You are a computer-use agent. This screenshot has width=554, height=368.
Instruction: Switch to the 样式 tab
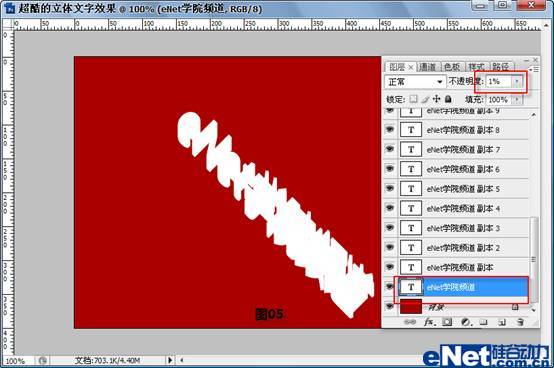pos(476,67)
